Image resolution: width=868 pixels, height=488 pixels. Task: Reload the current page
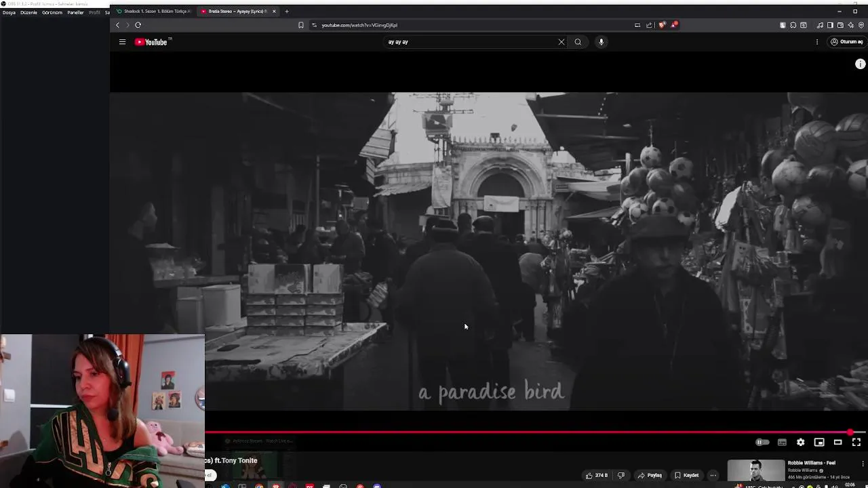138,25
